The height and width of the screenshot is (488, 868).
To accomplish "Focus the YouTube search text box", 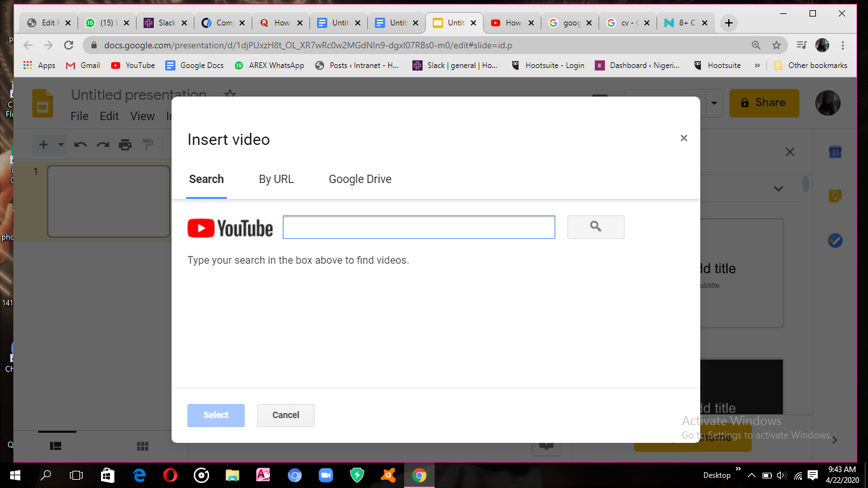I will (419, 227).
